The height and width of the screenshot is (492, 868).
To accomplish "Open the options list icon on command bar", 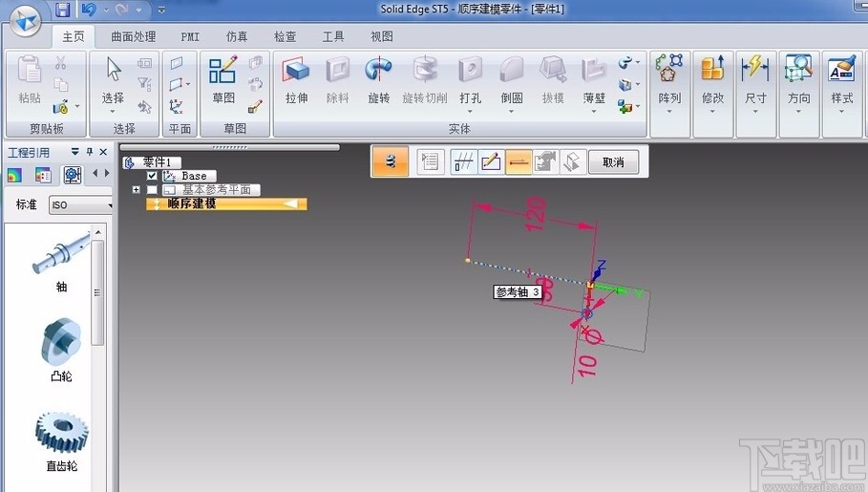I will 430,161.
